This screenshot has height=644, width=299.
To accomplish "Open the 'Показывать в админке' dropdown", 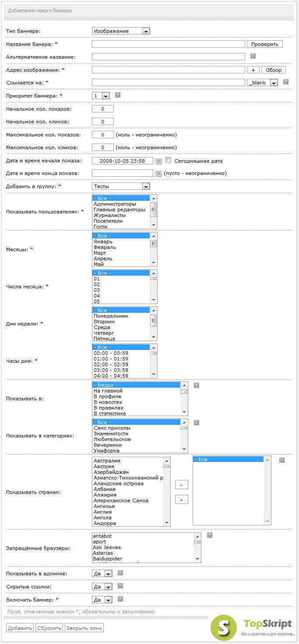I will coord(102,574).
